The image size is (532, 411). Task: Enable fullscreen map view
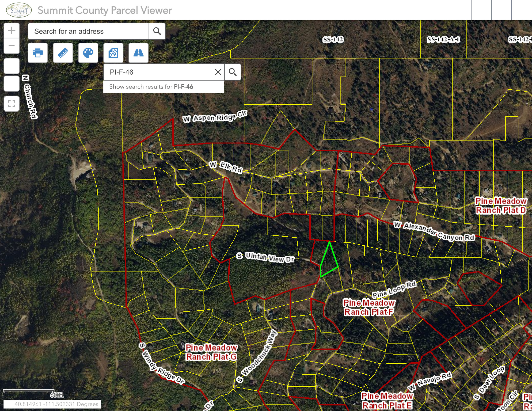[12, 104]
